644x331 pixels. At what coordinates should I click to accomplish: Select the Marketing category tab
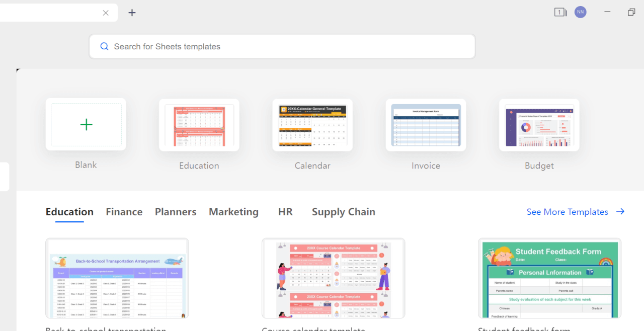pos(233,212)
